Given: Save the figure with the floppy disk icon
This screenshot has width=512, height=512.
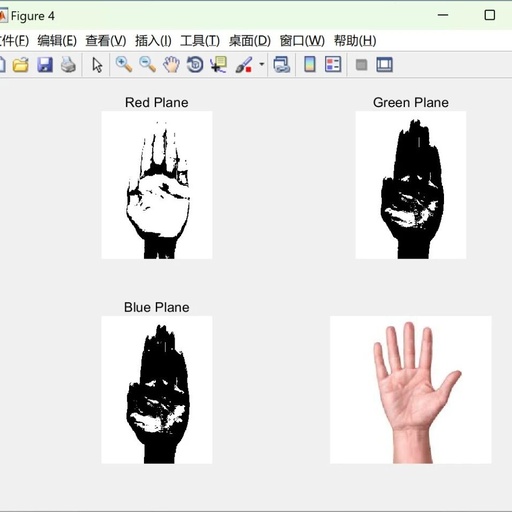Looking at the screenshot, I should [x=45, y=65].
